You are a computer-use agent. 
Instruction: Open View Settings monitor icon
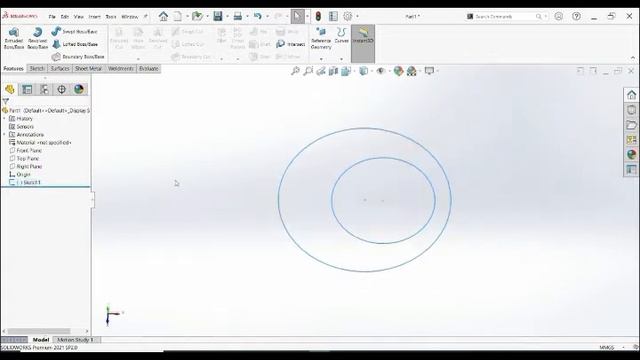click(x=429, y=71)
